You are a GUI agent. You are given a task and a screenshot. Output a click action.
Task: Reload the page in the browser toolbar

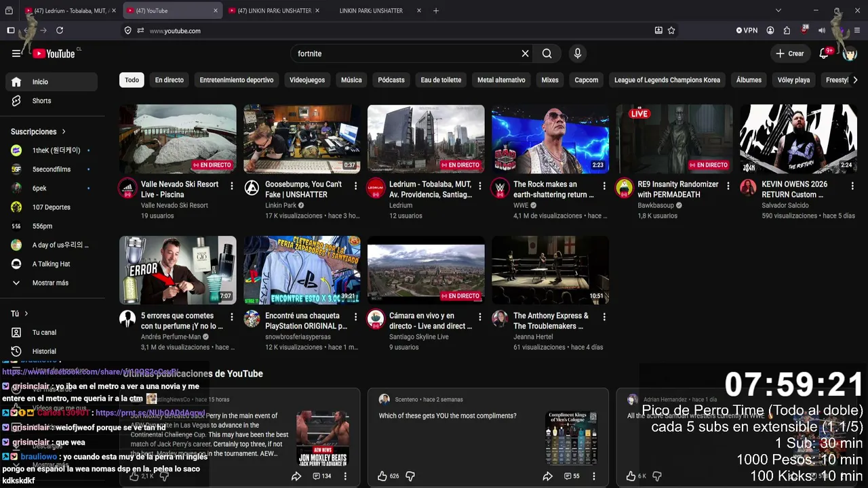[60, 30]
